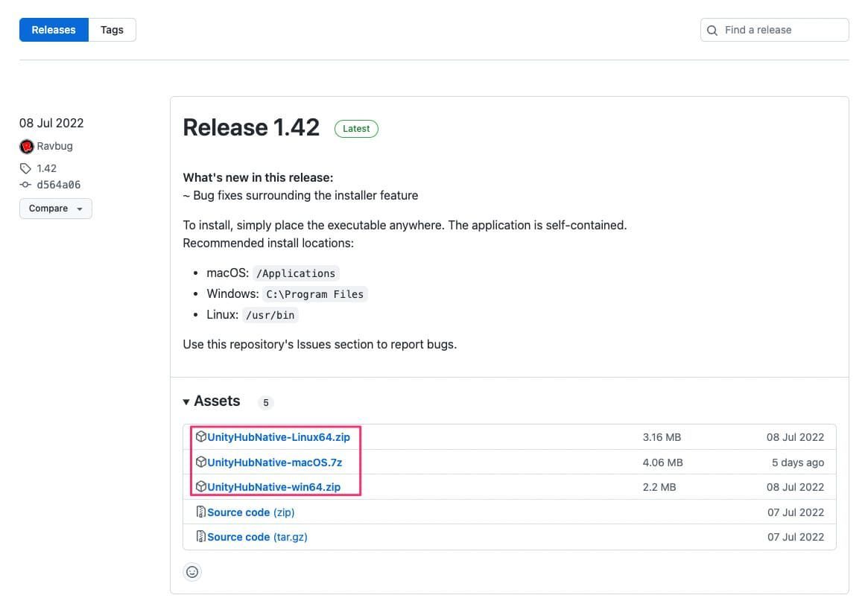
Task: Click the search magnifier icon
Action: [x=712, y=31]
